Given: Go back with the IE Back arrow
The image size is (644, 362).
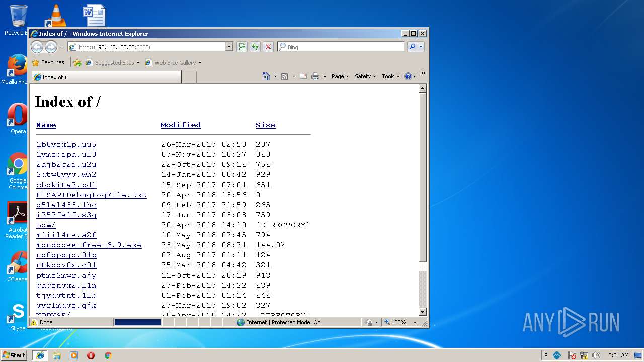Looking at the screenshot, I should tap(37, 47).
